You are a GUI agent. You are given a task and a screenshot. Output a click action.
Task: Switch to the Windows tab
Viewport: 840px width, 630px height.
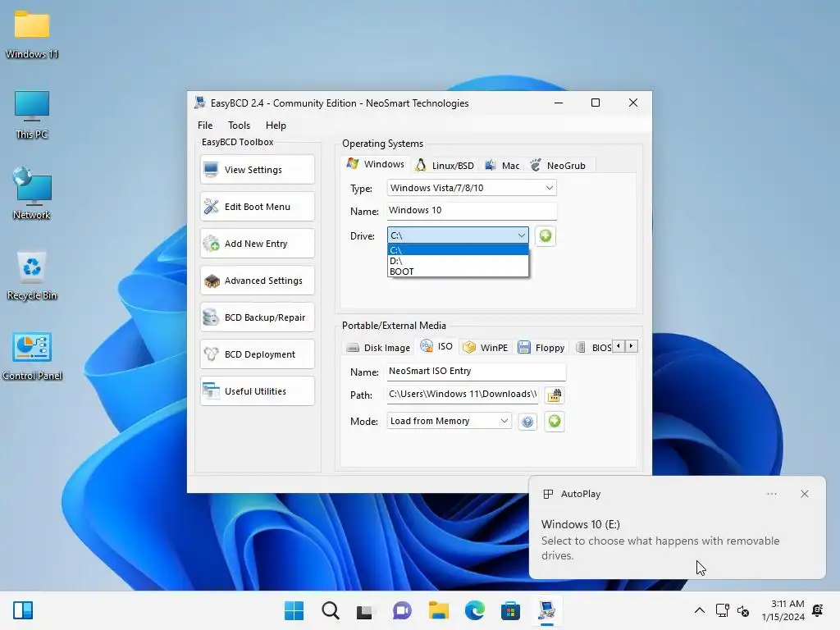point(376,164)
